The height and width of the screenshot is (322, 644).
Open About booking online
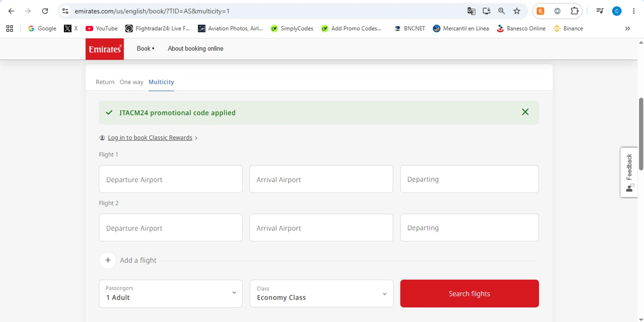195,48
